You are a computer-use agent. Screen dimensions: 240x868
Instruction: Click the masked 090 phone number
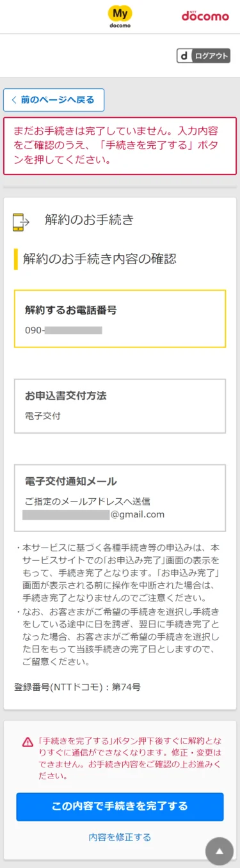pos(63,331)
